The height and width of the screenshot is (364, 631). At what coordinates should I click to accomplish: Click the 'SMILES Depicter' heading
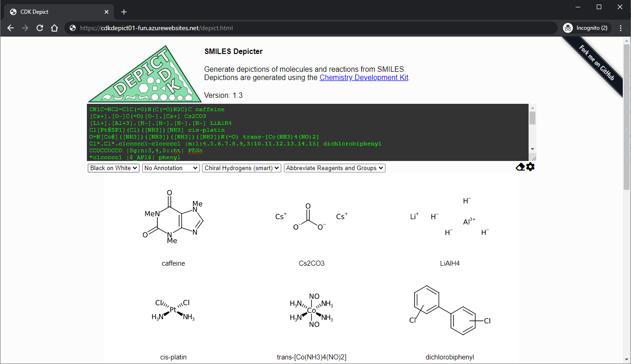pos(234,51)
